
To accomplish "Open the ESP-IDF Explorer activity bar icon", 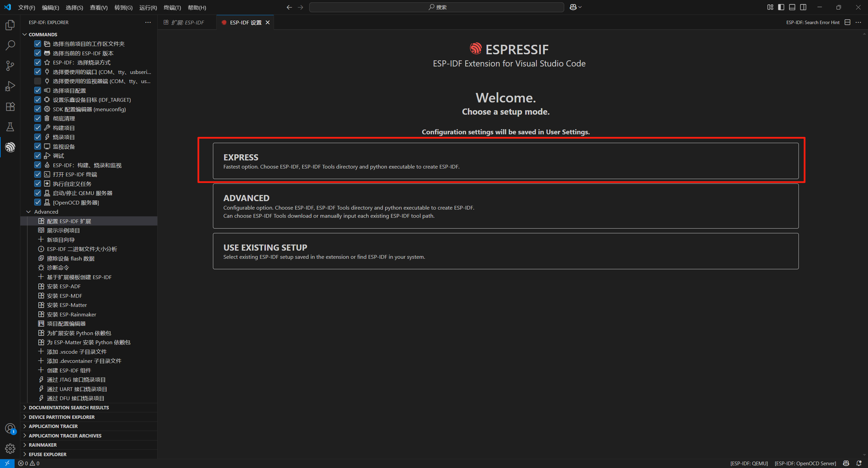I will 10,147.
